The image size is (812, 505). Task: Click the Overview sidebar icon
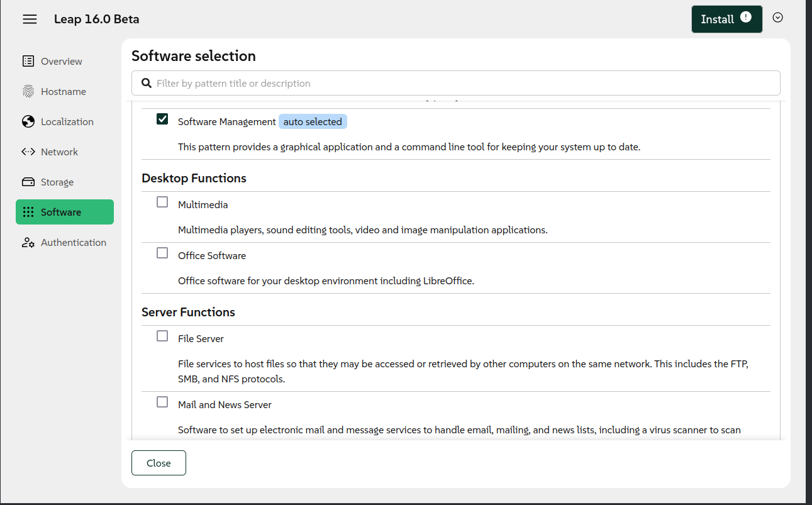click(28, 61)
